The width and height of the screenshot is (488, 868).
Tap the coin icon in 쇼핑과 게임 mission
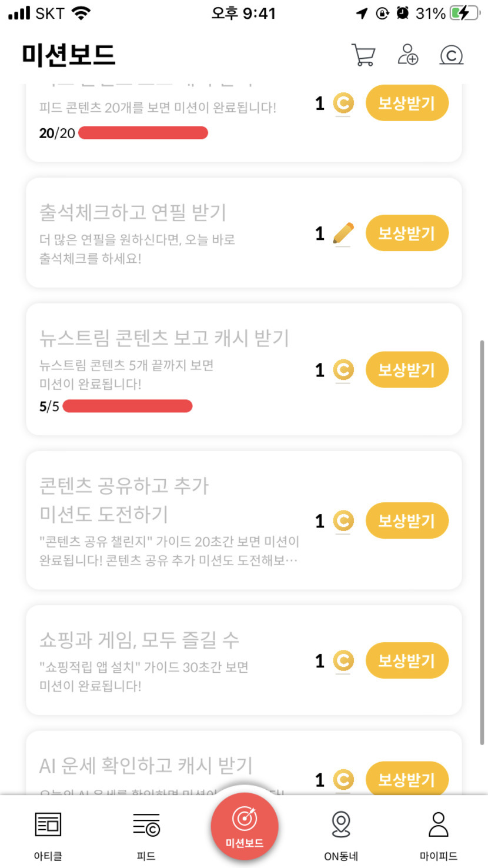[x=343, y=660]
